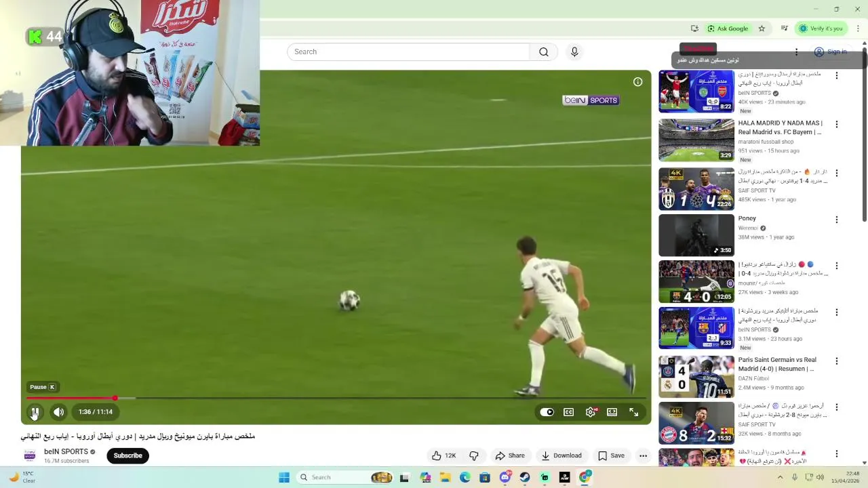
Task: Click the Verify it's you profile chip
Action: click(x=821, y=28)
